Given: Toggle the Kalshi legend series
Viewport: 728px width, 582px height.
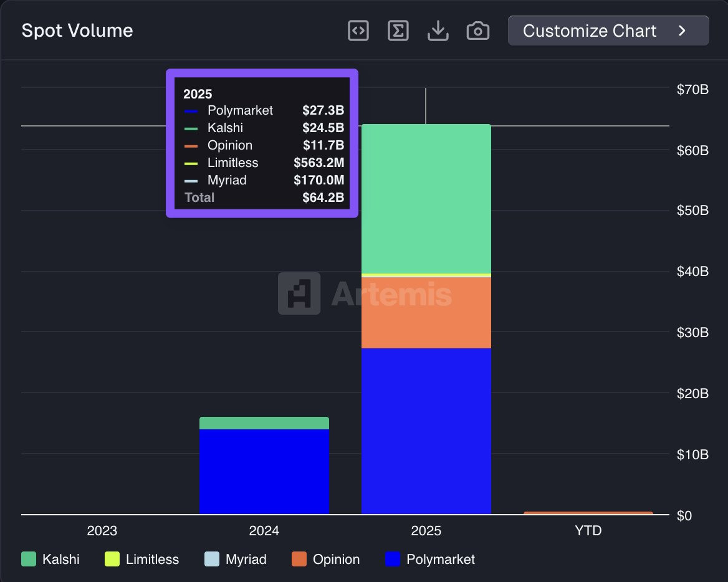Looking at the screenshot, I should point(60,560).
